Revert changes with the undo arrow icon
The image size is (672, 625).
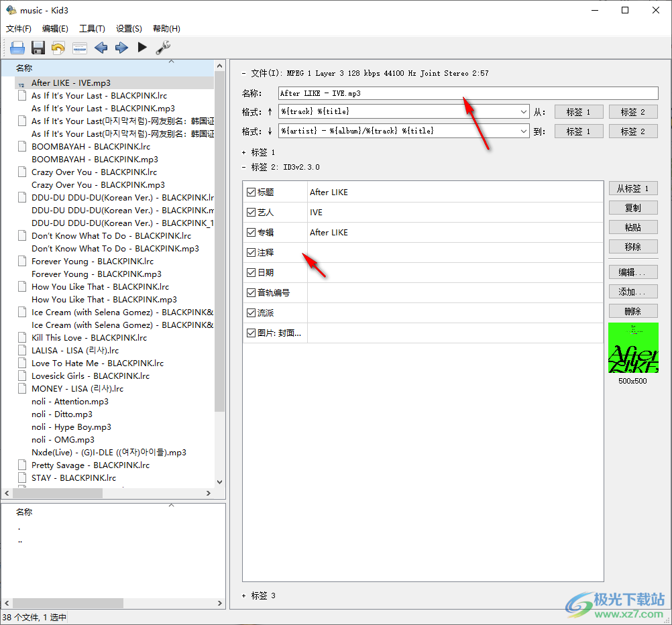click(59, 48)
